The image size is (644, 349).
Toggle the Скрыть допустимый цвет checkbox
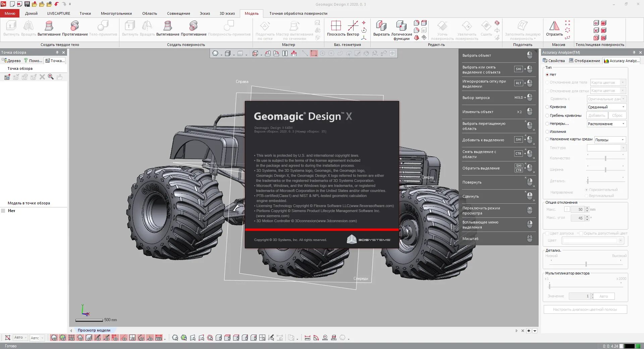click(581, 233)
